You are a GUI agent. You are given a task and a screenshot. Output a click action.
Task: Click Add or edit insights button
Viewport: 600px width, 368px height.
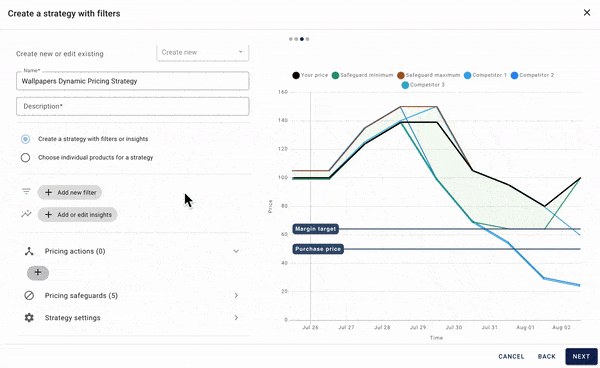[77, 215]
